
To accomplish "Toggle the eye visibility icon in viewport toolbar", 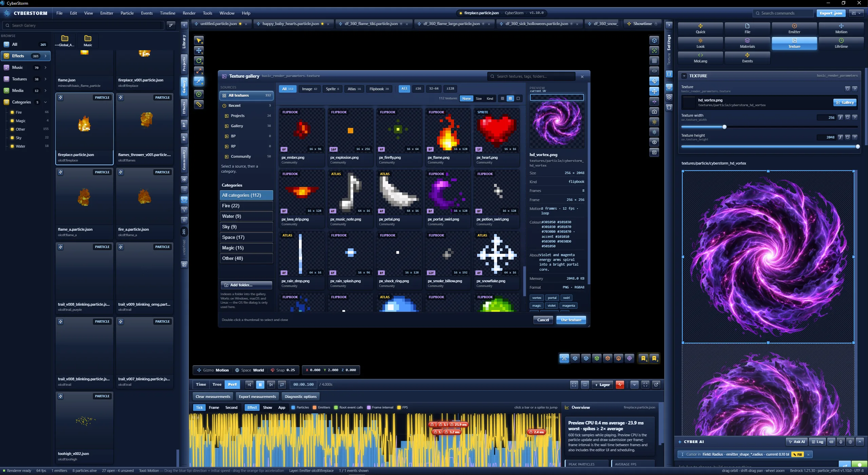I will point(654,142).
